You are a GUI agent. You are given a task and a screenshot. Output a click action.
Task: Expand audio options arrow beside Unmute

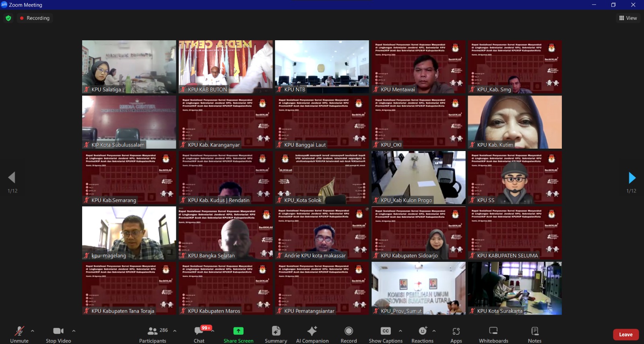click(33, 331)
